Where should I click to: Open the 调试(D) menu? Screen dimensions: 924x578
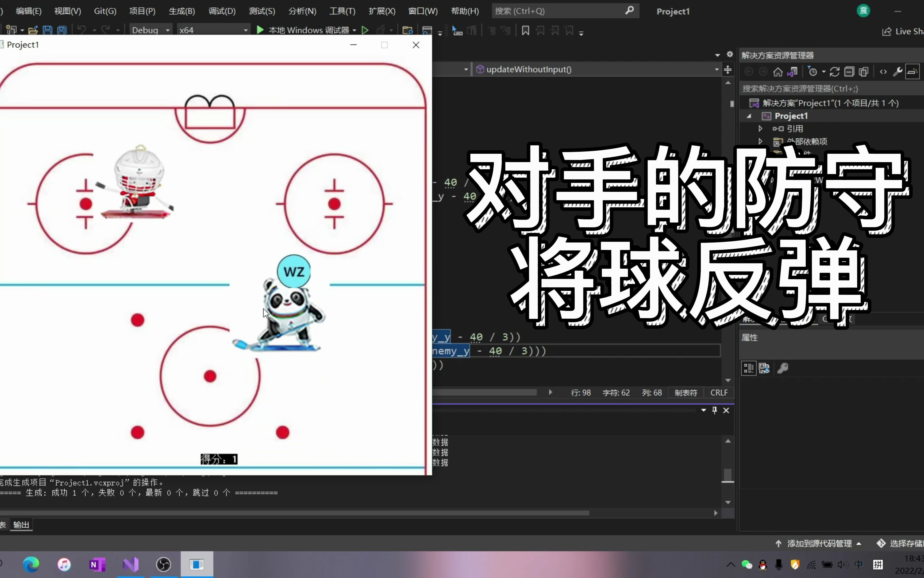click(222, 11)
